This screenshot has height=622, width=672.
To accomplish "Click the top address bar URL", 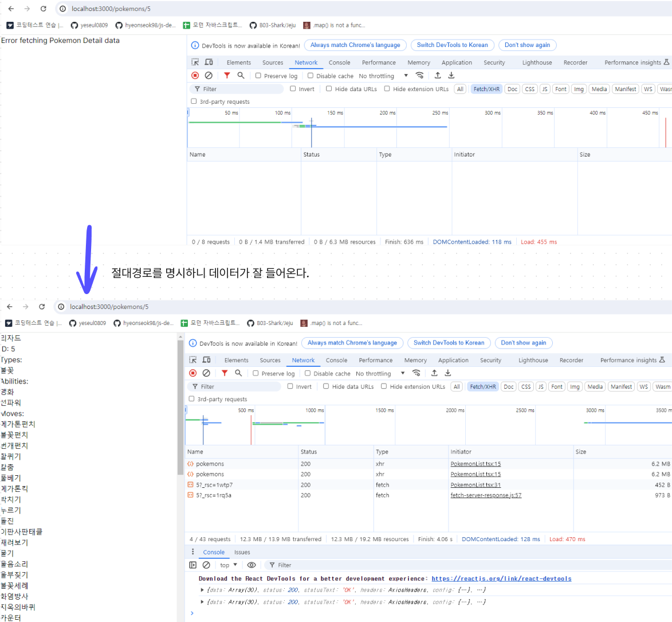I will click(x=111, y=9).
